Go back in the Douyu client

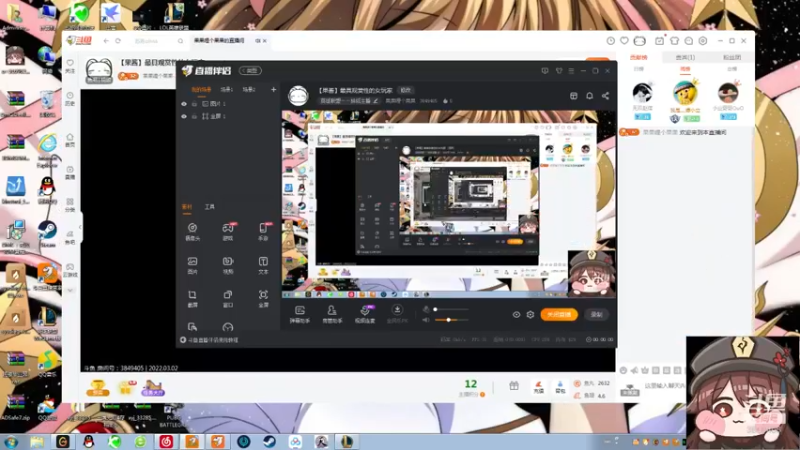coord(106,41)
